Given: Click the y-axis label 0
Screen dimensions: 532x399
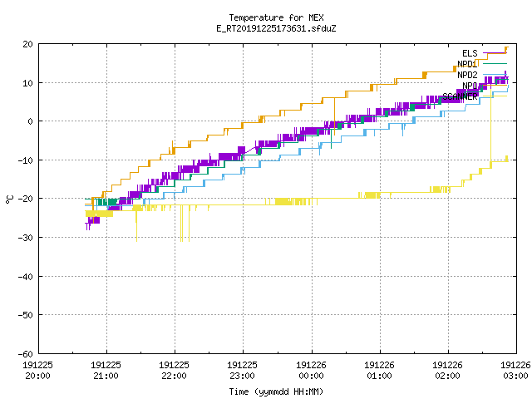Looking at the screenshot, I should point(30,121).
